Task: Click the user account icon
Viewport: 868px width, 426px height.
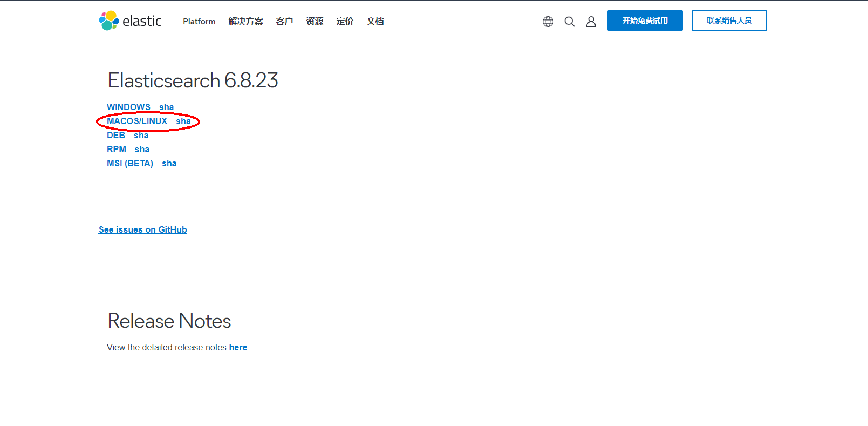Action: tap(591, 22)
